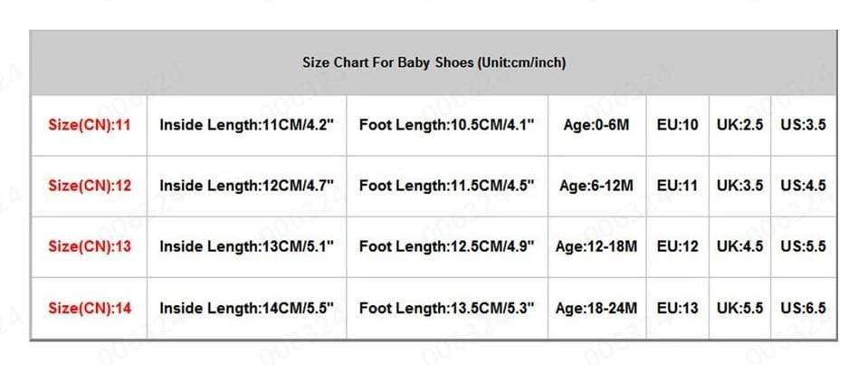Click Foot Length:10.5CM/4.1" cell

point(447,125)
